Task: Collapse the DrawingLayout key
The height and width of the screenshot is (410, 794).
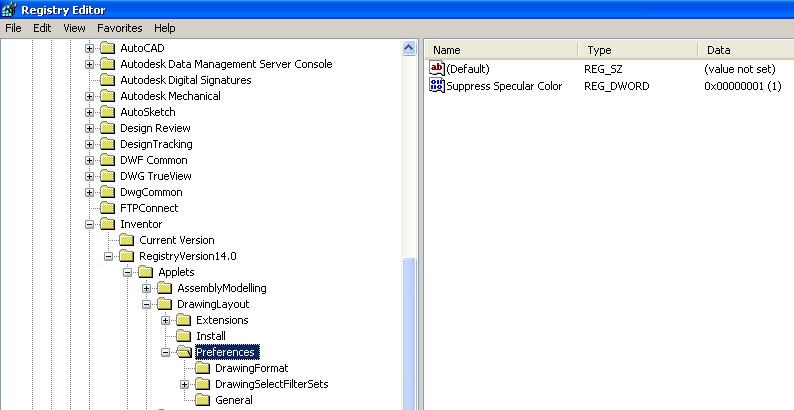Action: pos(146,304)
